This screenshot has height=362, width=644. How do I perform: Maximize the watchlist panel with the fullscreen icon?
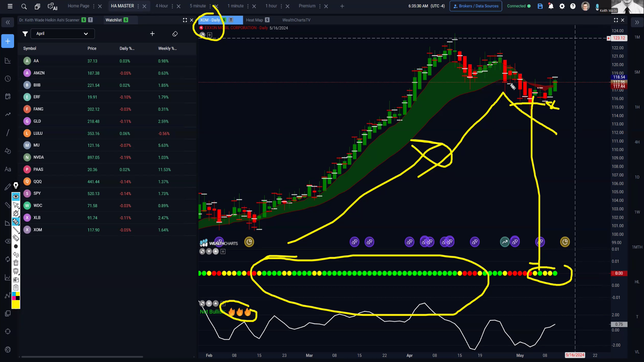(x=185, y=20)
